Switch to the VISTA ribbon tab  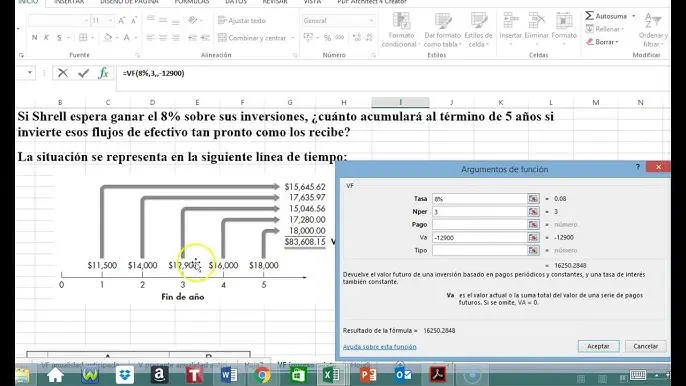coord(312,2)
